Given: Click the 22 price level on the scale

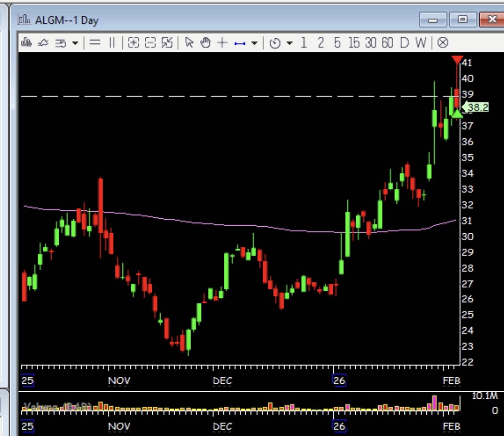Looking at the screenshot, I should click(x=467, y=362).
